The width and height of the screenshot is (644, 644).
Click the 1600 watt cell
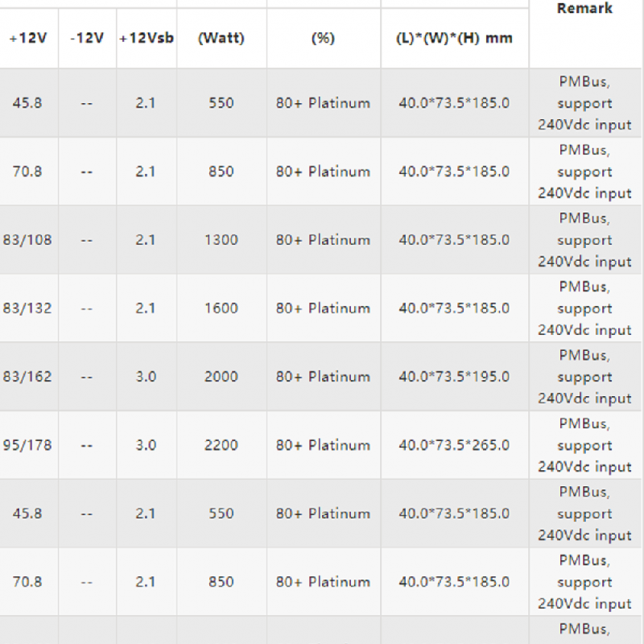pos(221,308)
